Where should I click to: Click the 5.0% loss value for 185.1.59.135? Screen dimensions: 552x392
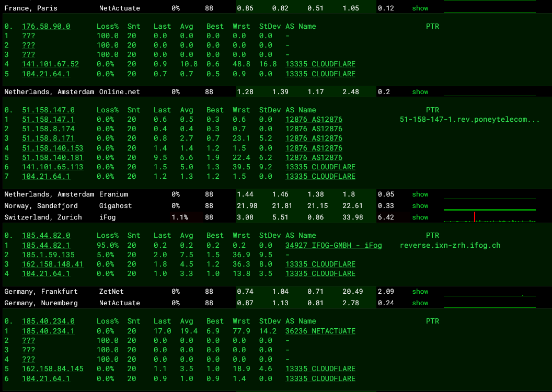(106, 255)
